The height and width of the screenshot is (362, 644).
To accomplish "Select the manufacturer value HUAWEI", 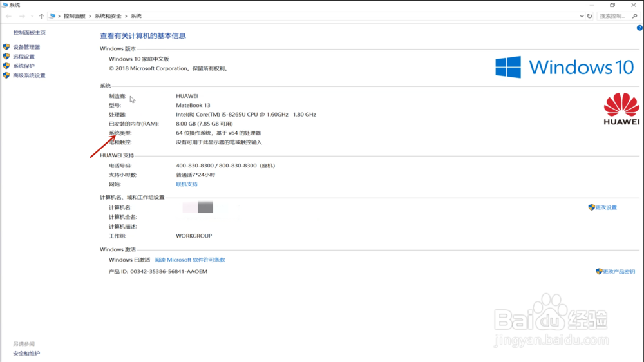I will tap(187, 96).
